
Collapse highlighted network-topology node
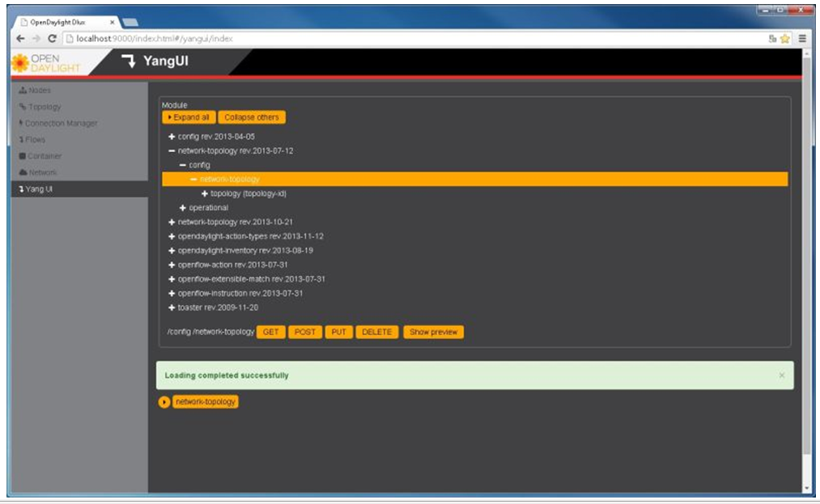tap(193, 179)
